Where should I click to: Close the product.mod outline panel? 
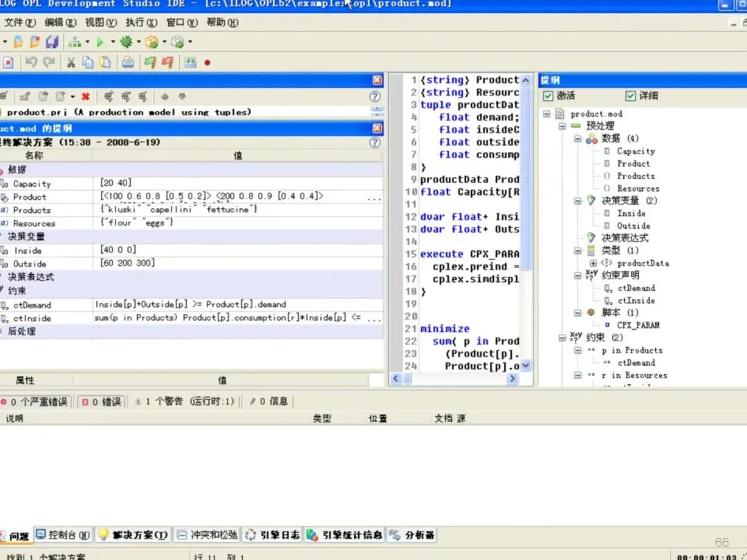377,128
